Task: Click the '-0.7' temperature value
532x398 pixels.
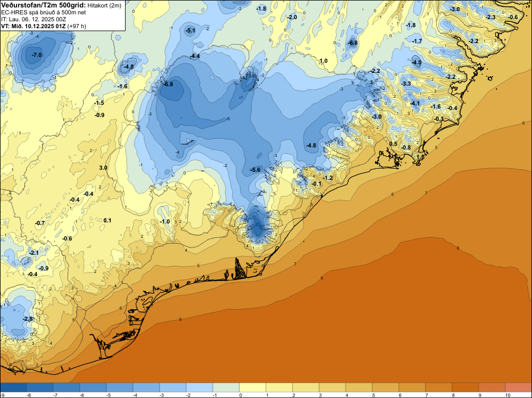Action: [x=40, y=223]
